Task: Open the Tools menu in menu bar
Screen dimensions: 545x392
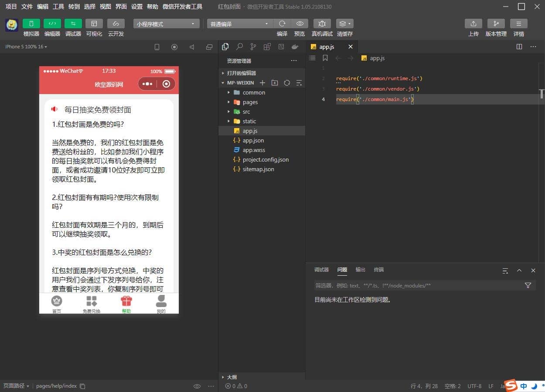Action: point(58,7)
